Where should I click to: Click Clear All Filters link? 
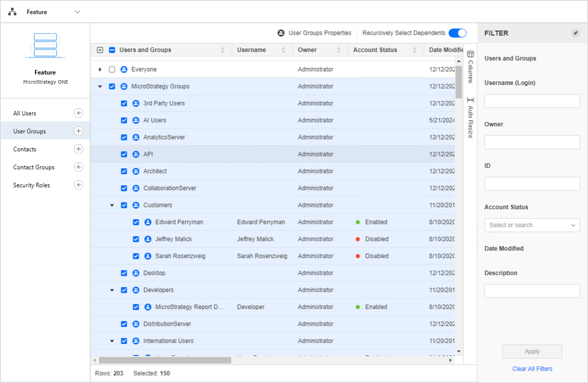point(532,369)
